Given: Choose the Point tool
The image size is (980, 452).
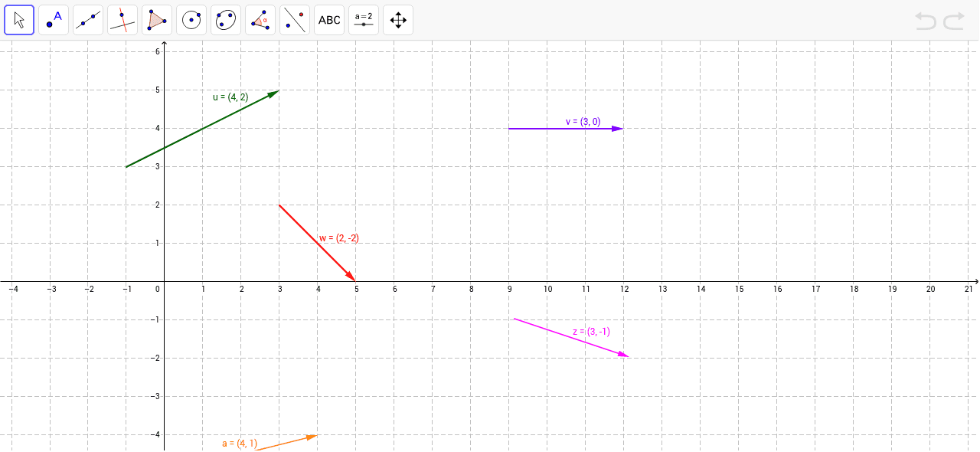Looking at the screenshot, I should tap(54, 20).
